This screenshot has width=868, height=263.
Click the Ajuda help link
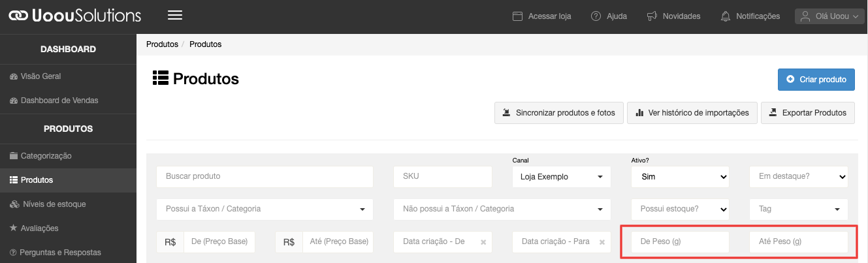pos(609,16)
